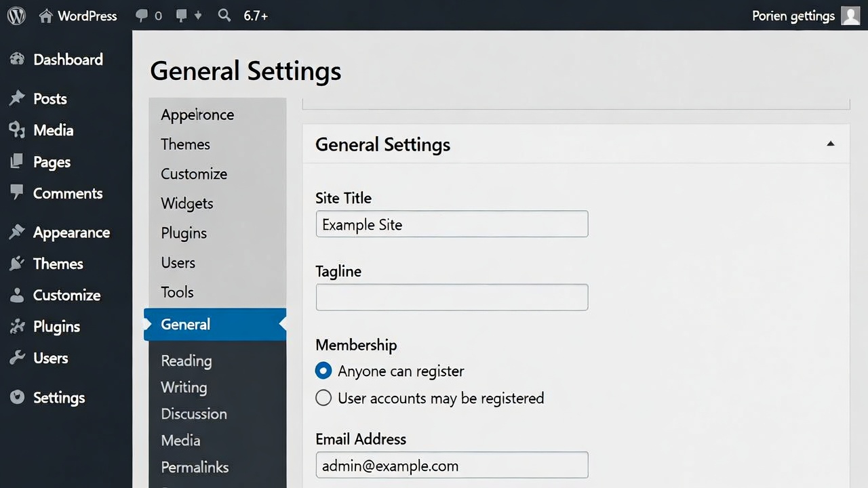Open the General submenu item
This screenshot has height=488, width=868.
click(x=186, y=325)
